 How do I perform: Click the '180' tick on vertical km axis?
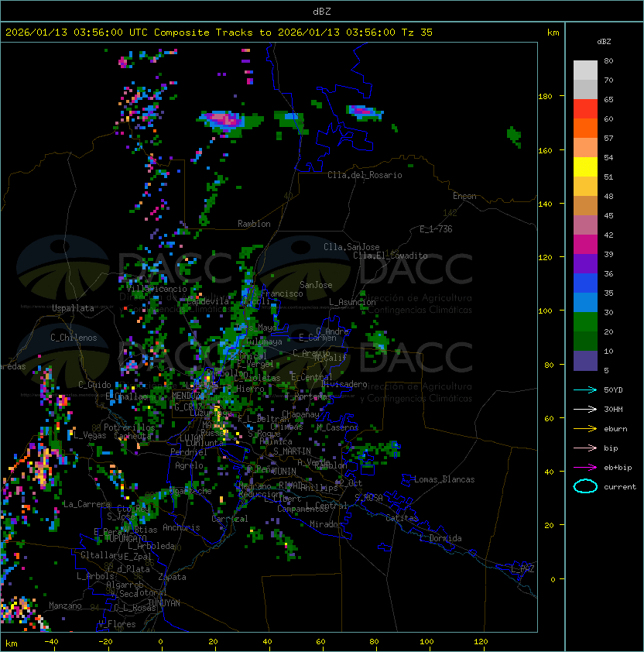pyautogui.click(x=545, y=97)
